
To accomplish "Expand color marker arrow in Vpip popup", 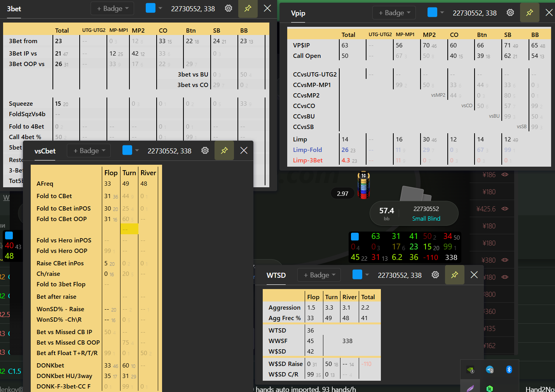I will pyautogui.click(x=442, y=13).
